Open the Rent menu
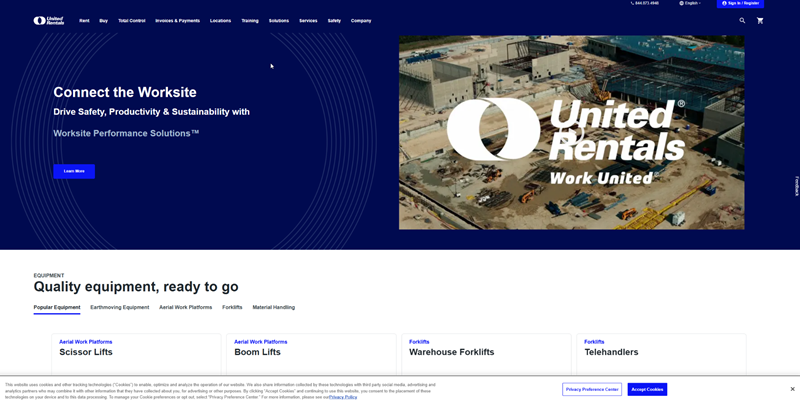This screenshot has width=800, height=401. pyautogui.click(x=84, y=21)
